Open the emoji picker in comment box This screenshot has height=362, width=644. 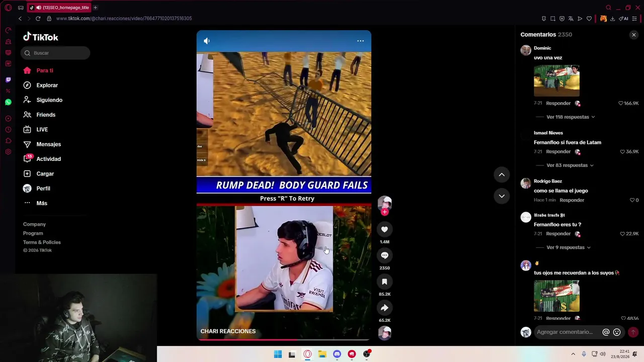point(617,332)
